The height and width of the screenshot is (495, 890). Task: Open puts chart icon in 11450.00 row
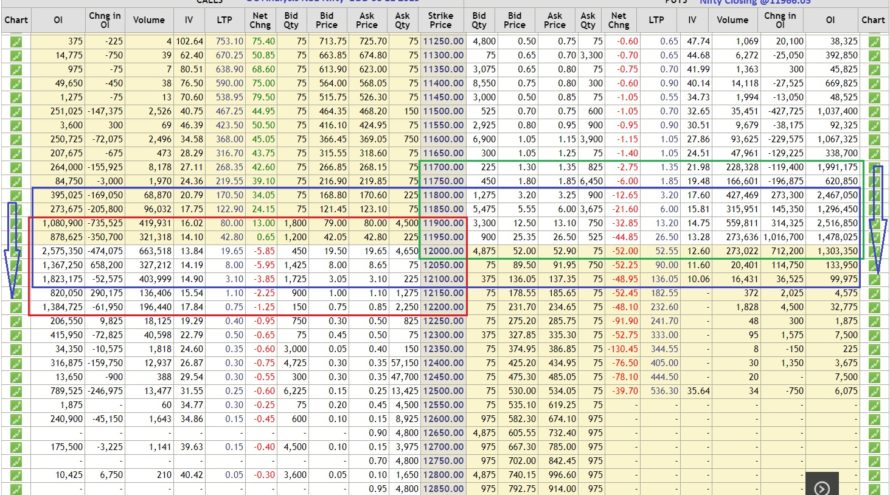pyautogui.click(x=874, y=98)
